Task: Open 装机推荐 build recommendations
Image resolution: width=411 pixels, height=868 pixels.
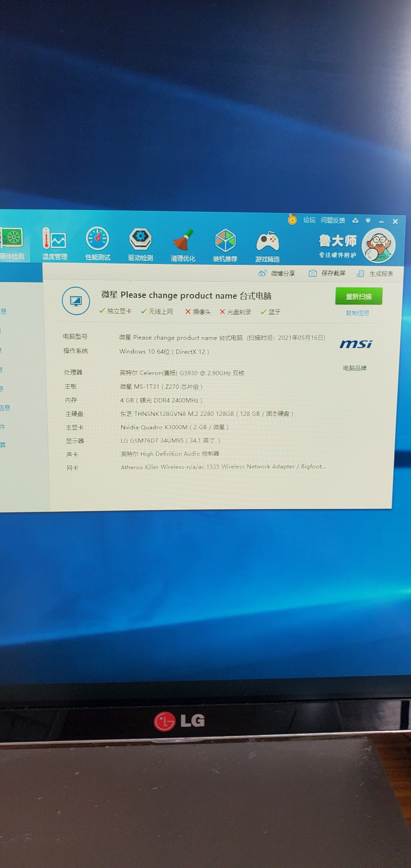Action: point(225,246)
